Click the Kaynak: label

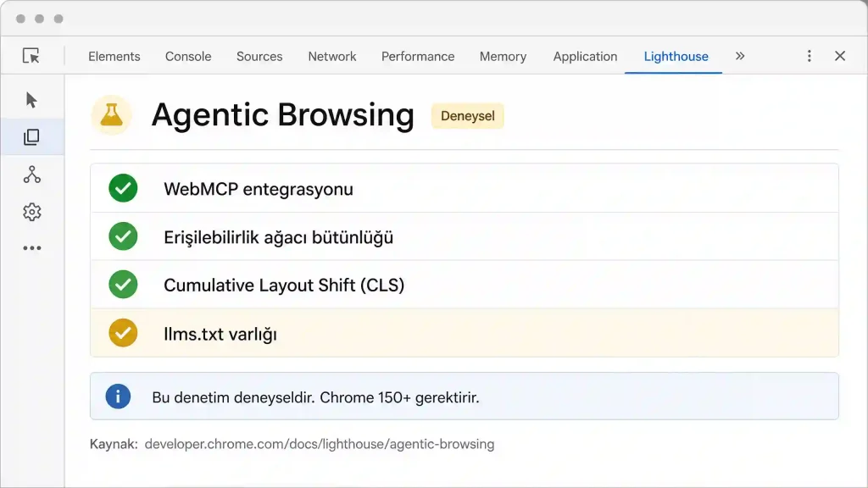tap(114, 444)
